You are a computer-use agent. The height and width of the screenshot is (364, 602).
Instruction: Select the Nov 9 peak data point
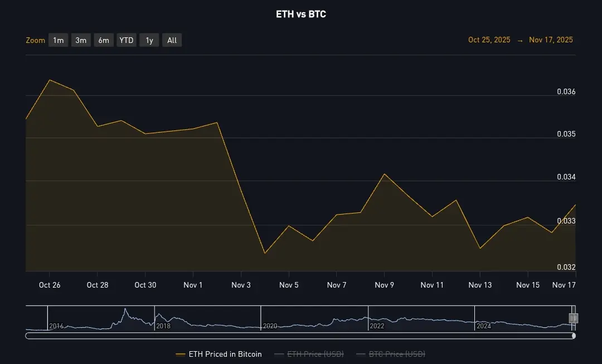pos(385,174)
